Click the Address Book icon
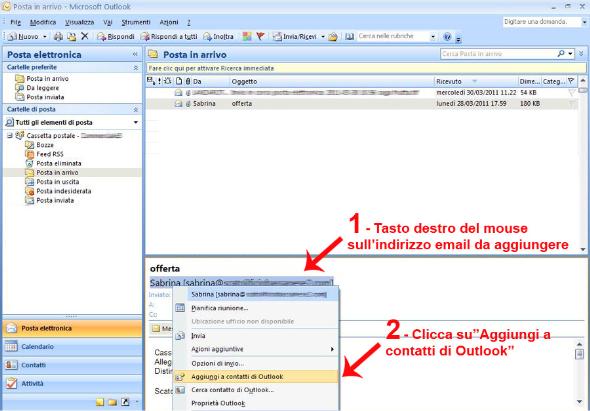This screenshot has height=411, width=590. (x=350, y=37)
